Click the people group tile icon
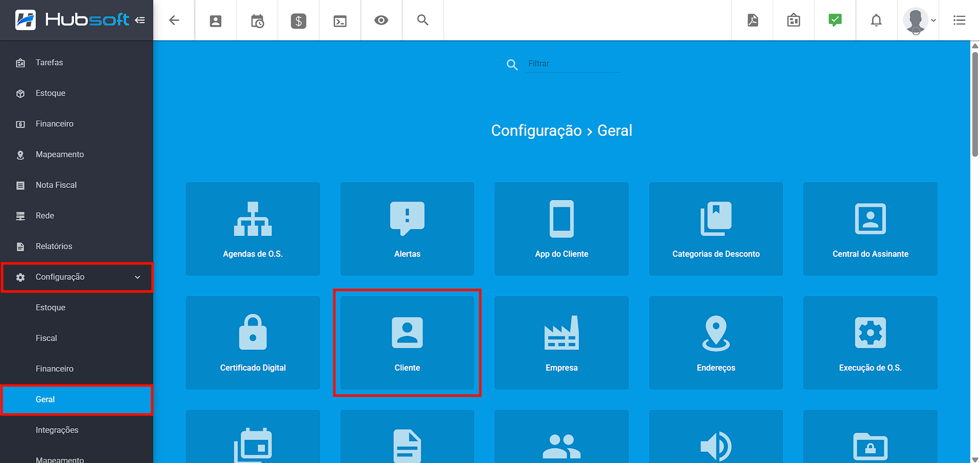The image size is (980, 463). [x=561, y=447]
